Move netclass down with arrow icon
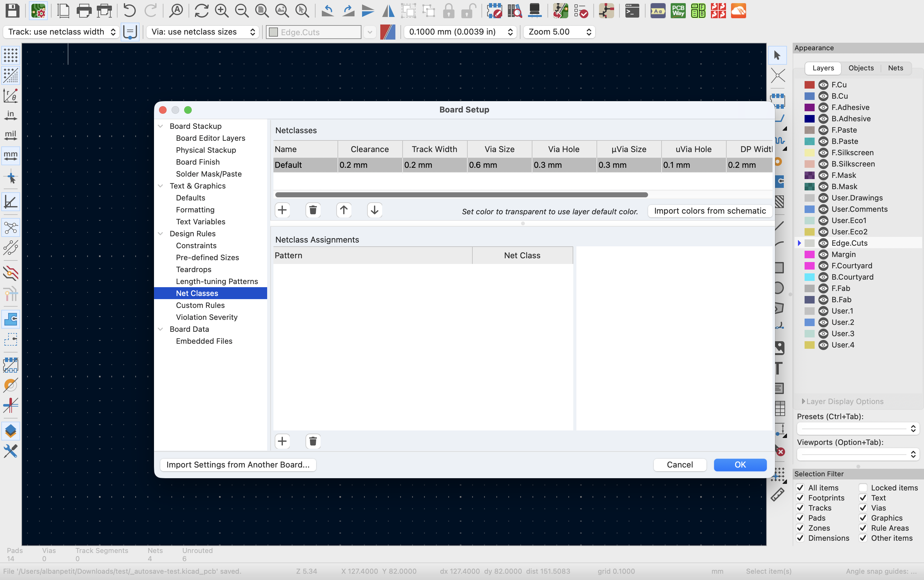Screen dimensions: 924x580 point(374,210)
